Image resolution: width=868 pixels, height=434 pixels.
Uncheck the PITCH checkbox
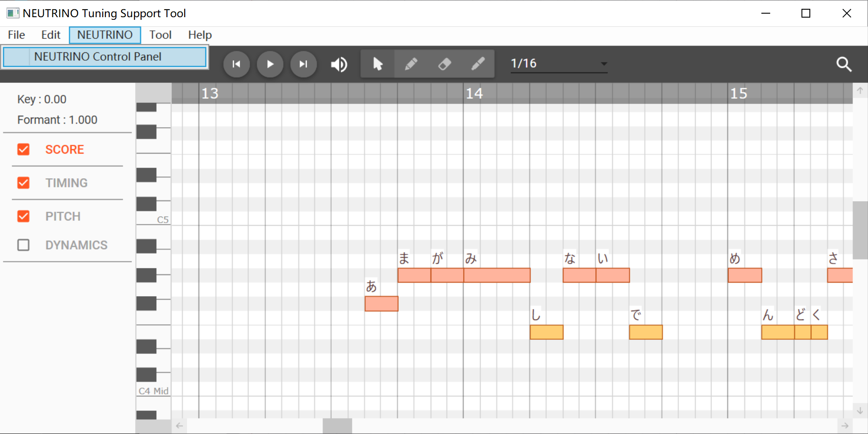23,216
